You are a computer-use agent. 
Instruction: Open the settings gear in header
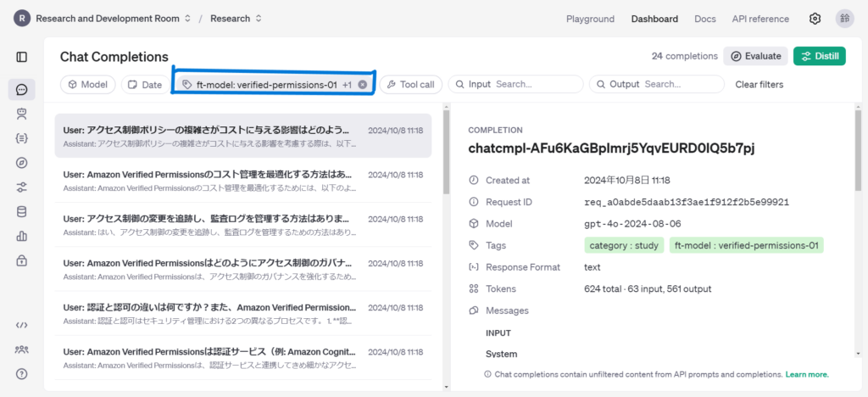815,19
